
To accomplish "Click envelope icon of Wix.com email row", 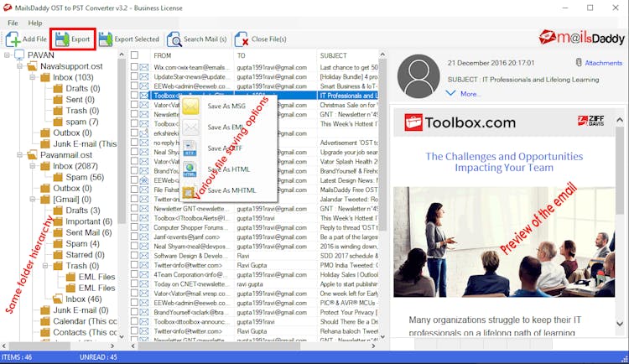I will 144,67.
